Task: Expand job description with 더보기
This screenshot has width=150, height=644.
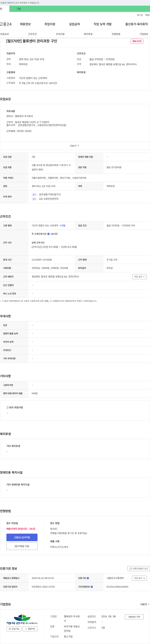Action: 74,146
